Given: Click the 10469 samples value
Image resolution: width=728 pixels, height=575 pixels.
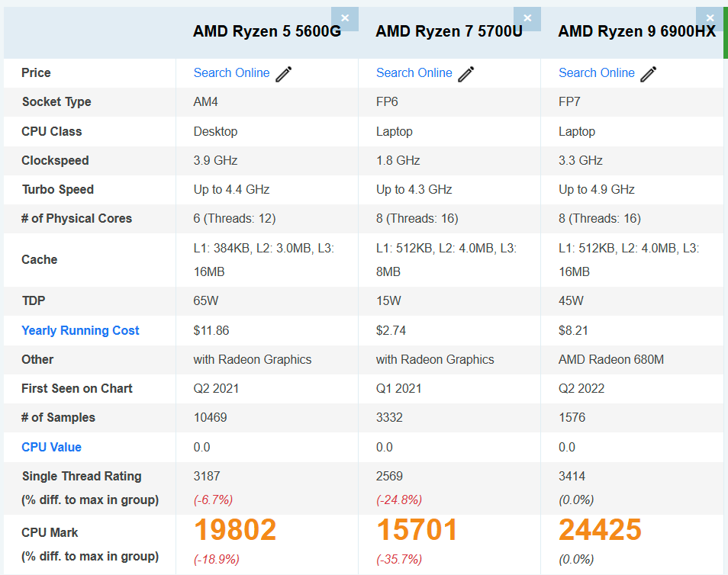Looking at the screenshot, I should click(210, 418).
